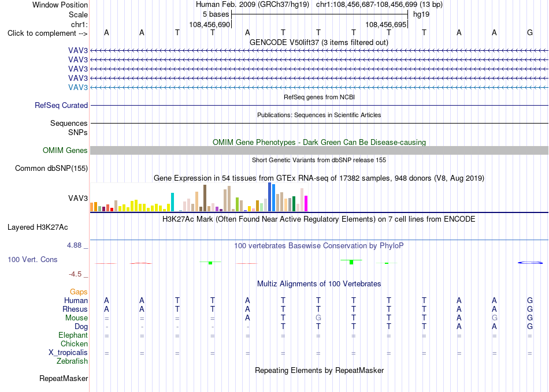Image resolution: width=549 pixels, height=392 pixels.
Task: Click the tall royal-blue GTEx expression bar
Action: pyautogui.click(x=270, y=197)
